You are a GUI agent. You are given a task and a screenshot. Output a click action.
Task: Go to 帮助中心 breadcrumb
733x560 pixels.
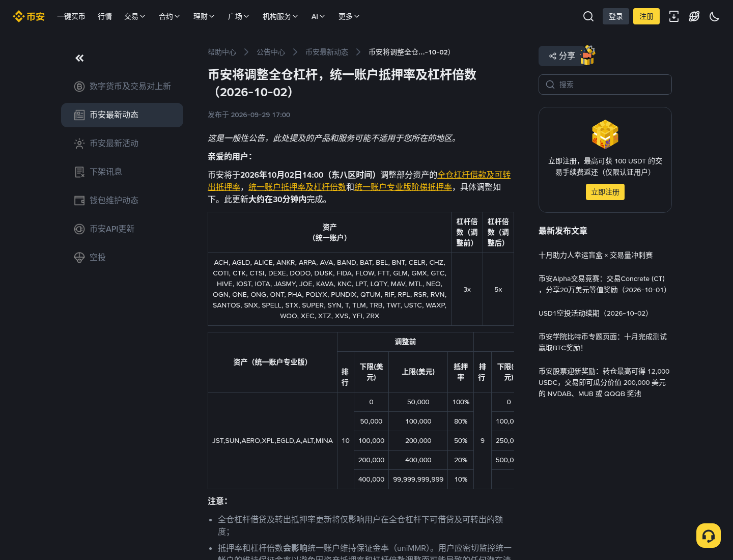coord(222,52)
